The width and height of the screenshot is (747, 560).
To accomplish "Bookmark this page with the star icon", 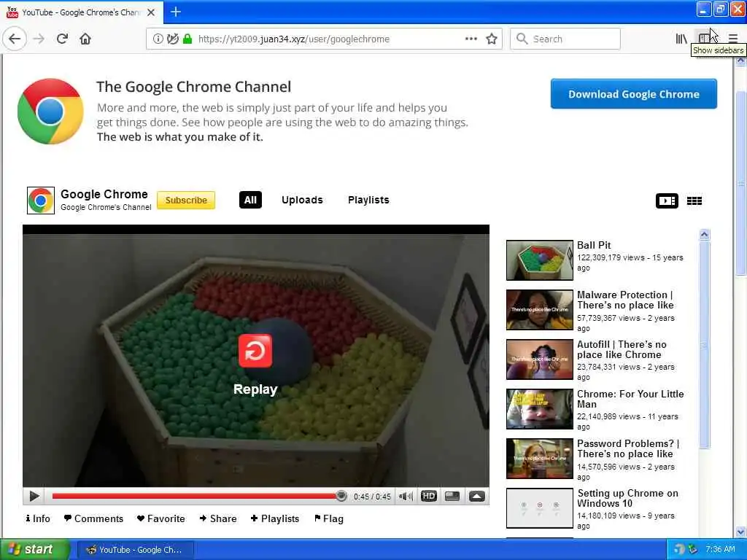I will point(492,39).
